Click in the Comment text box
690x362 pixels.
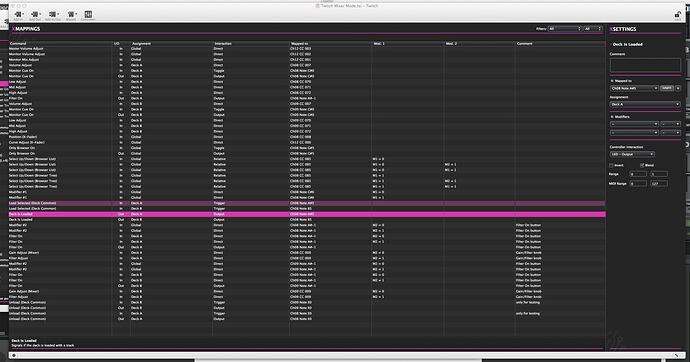click(x=645, y=65)
